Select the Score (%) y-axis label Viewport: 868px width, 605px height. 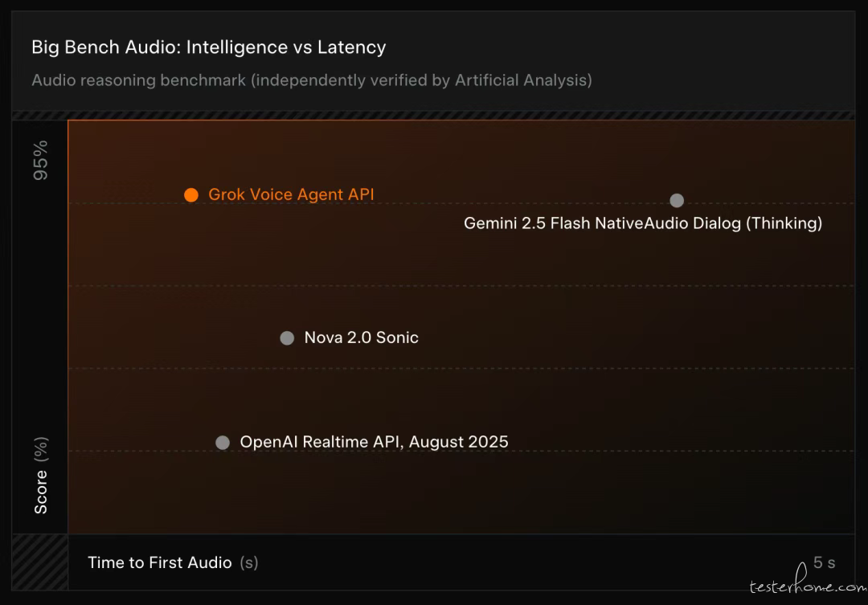tap(40, 476)
